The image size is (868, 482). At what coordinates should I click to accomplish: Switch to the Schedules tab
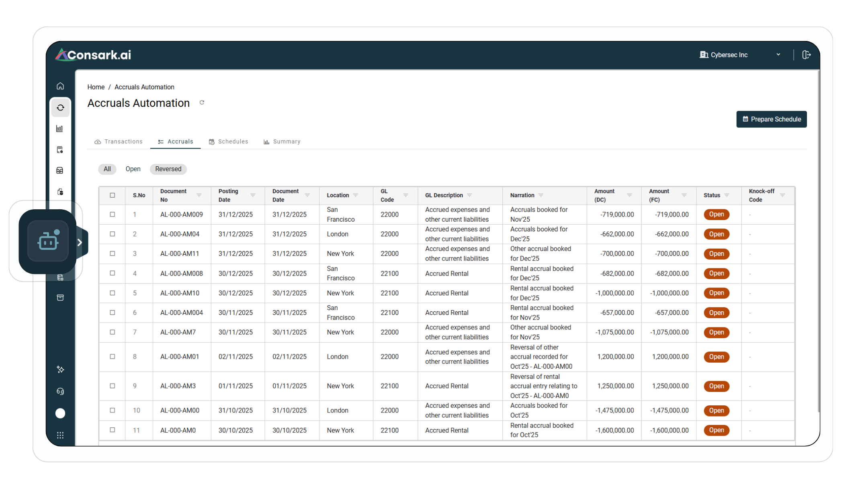(228, 141)
